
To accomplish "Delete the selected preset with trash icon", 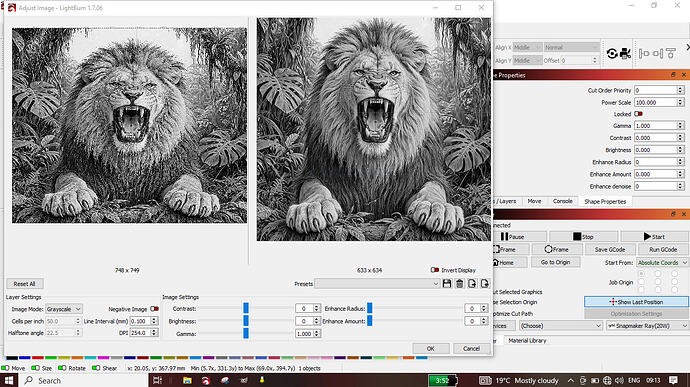I will 459,284.
